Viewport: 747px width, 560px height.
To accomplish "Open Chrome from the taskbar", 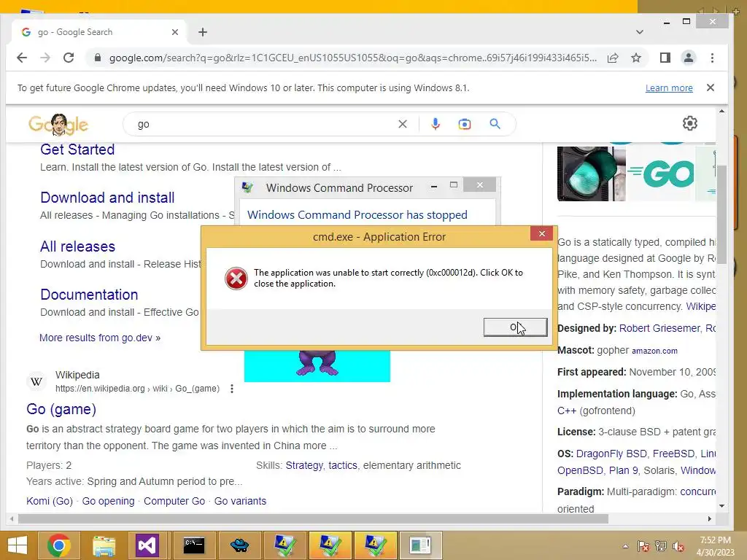I will click(59, 545).
